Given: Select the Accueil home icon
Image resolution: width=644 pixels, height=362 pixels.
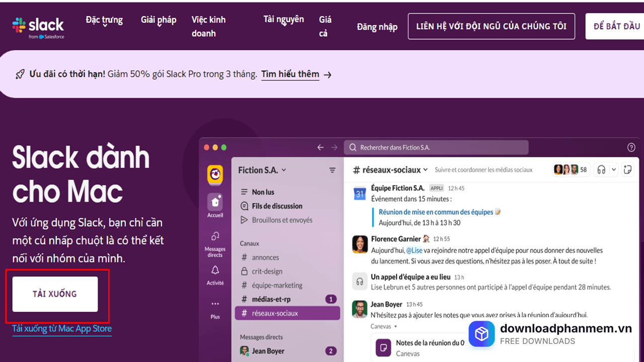Looking at the screenshot, I should (x=215, y=201).
